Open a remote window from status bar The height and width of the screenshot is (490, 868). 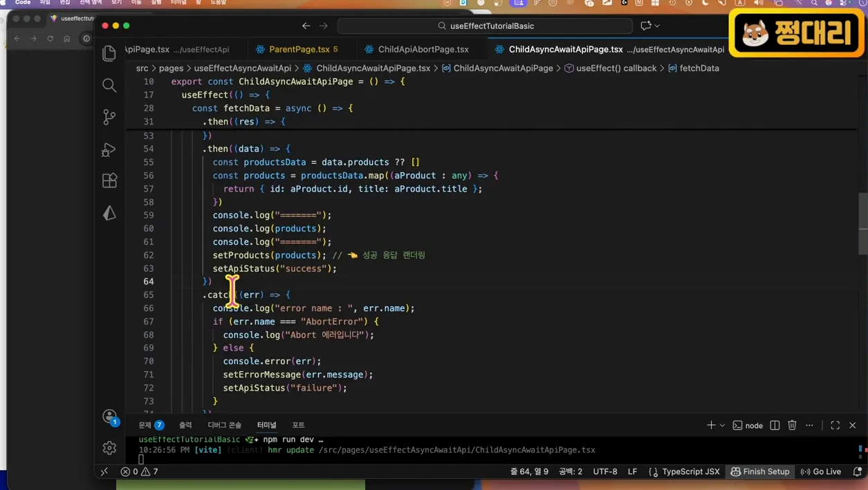104,471
